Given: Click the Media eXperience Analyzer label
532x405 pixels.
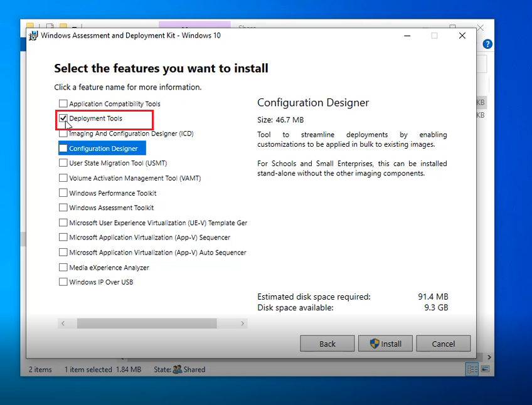Looking at the screenshot, I should point(109,268).
